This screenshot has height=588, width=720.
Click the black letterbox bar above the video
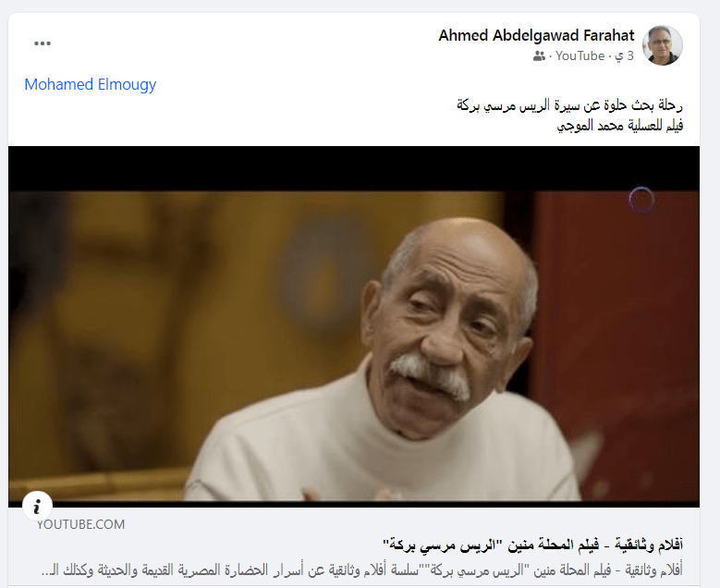[x=354, y=168]
